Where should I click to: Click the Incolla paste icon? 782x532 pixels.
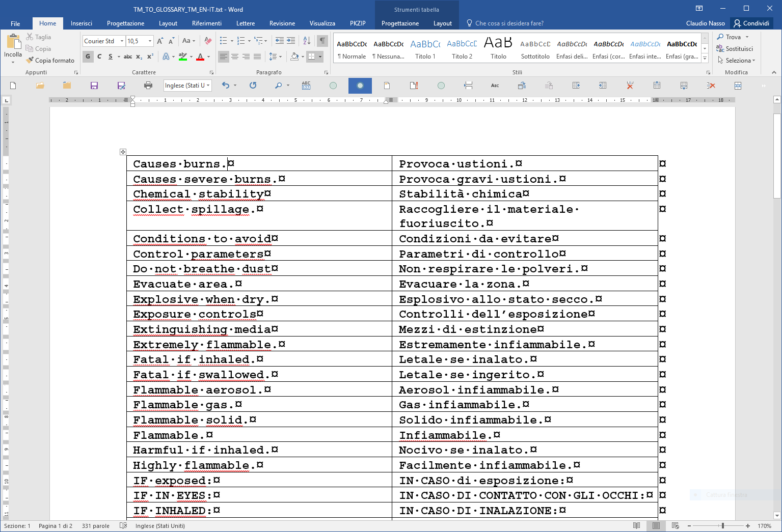(x=13, y=42)
